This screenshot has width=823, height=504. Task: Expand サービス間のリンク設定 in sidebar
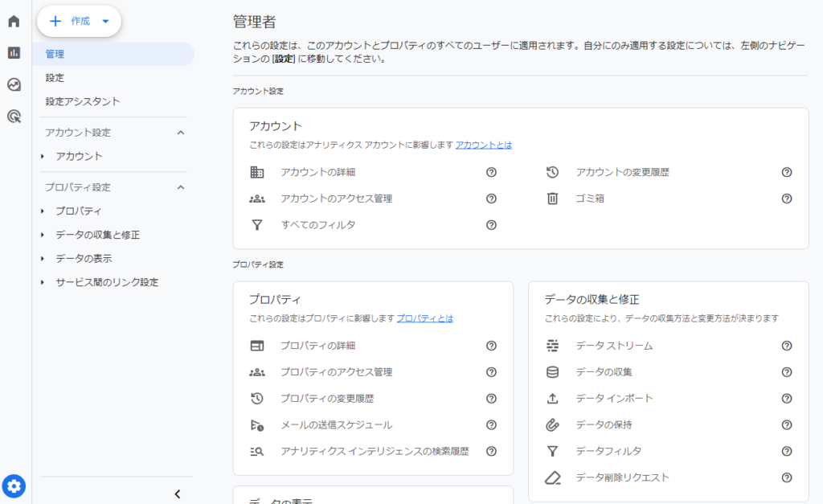(43, 282)
